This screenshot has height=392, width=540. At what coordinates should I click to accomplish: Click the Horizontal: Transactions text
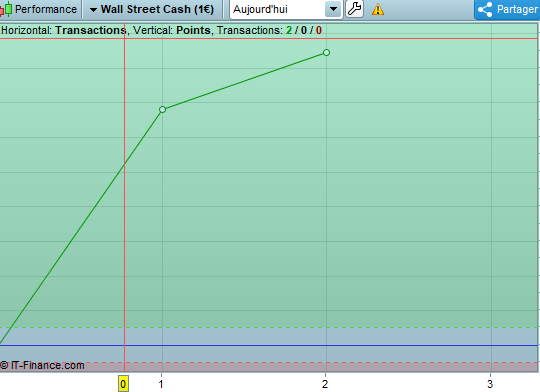[63, 30]
